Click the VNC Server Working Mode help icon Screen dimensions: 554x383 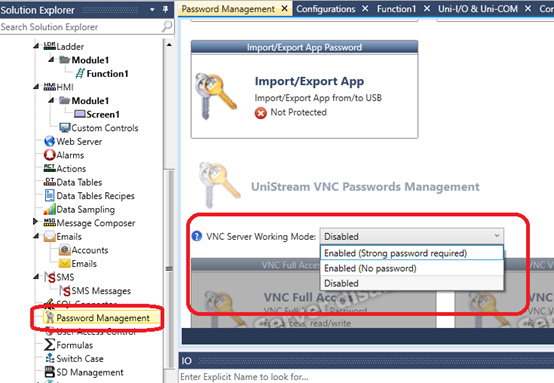tap(197, 236)
